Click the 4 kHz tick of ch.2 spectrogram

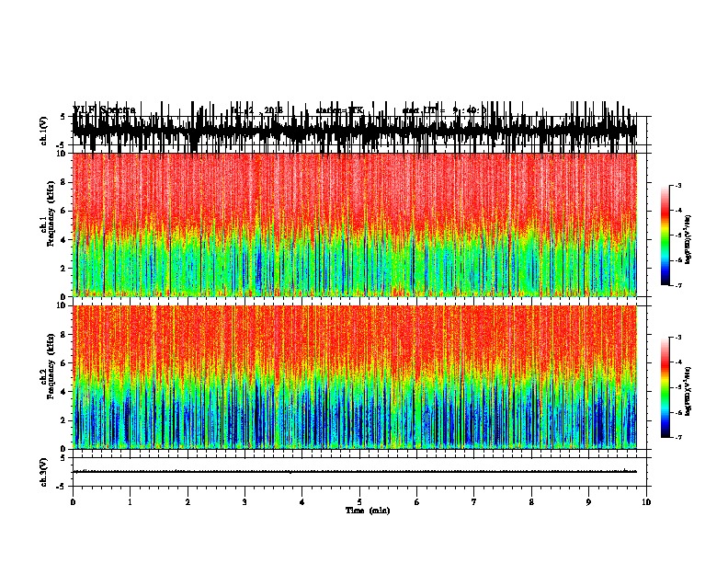coord(64,392)
